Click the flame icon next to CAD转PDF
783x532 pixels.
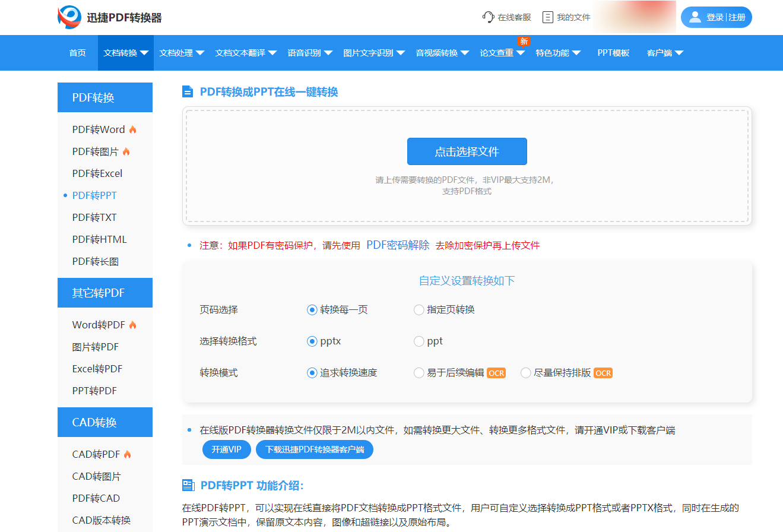[x=128, y=454]
